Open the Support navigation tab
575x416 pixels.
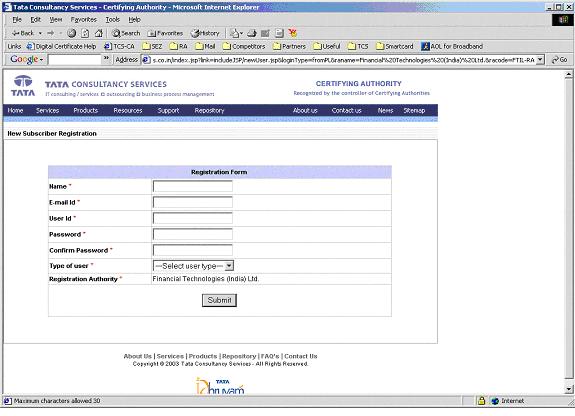pyautogui.click(x=168, y=110)
